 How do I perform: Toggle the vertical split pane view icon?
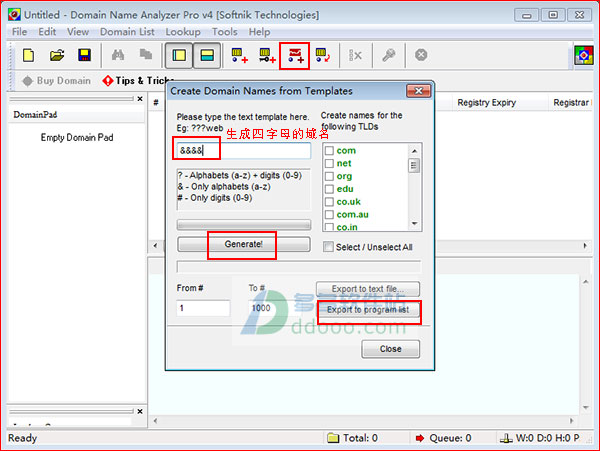coord(179,56)
